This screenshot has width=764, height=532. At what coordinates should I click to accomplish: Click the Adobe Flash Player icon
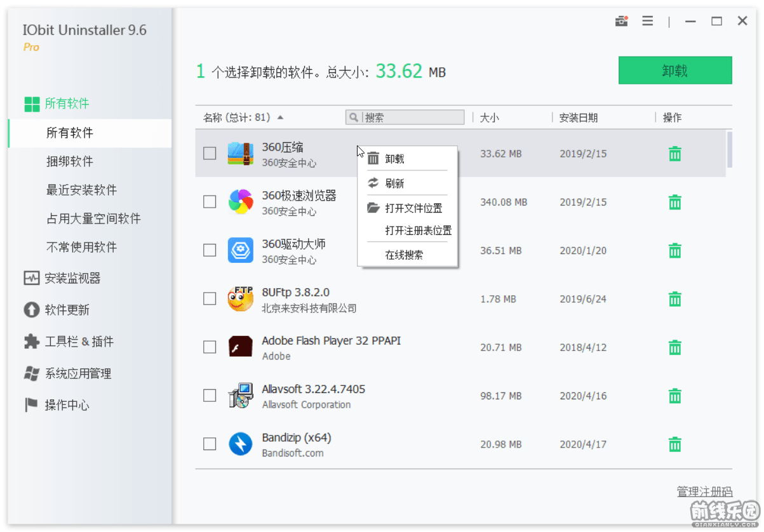tap(241, 347)
